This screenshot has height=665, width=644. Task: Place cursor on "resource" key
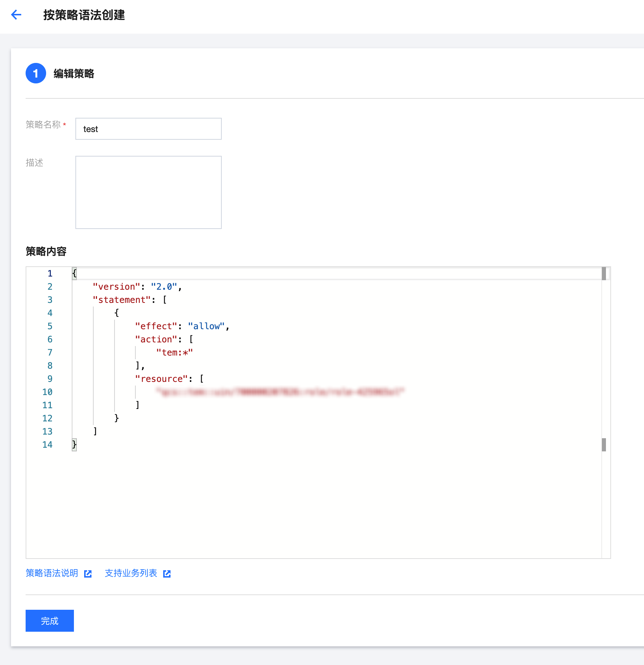point(161,379)
